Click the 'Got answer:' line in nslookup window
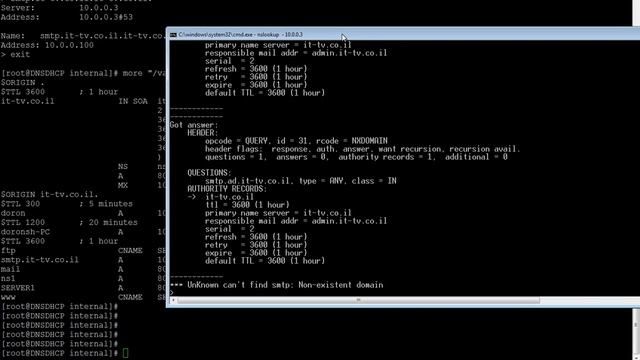 [x=194, y=125]
